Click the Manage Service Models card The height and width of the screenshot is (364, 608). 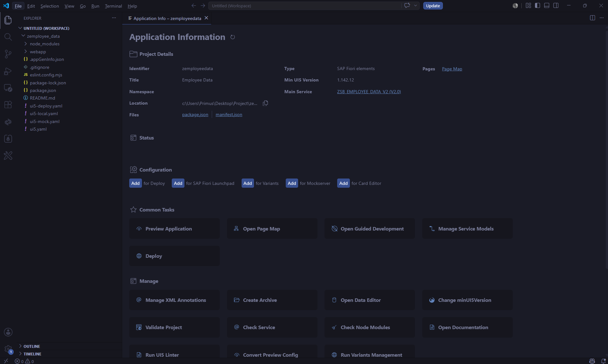[467, 229]
